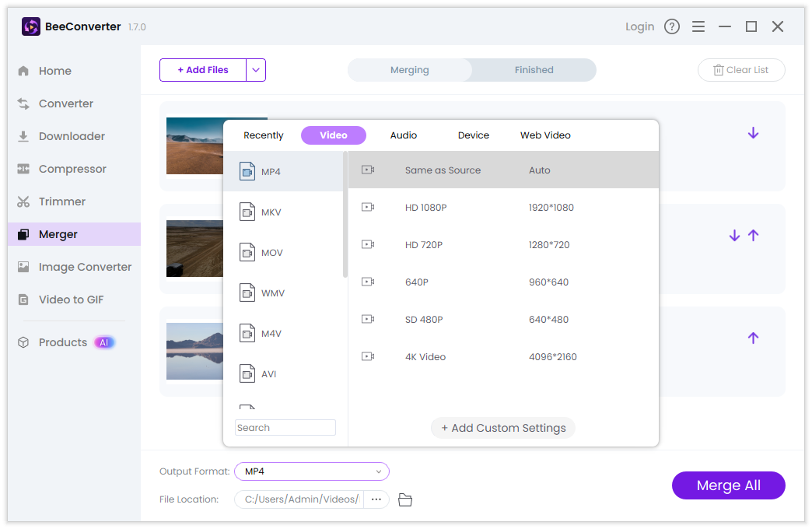Image resolution: width=812 pixels, height=529 pixels.
Task: Open the folder icon beside File Location
Action: point(404,499)
